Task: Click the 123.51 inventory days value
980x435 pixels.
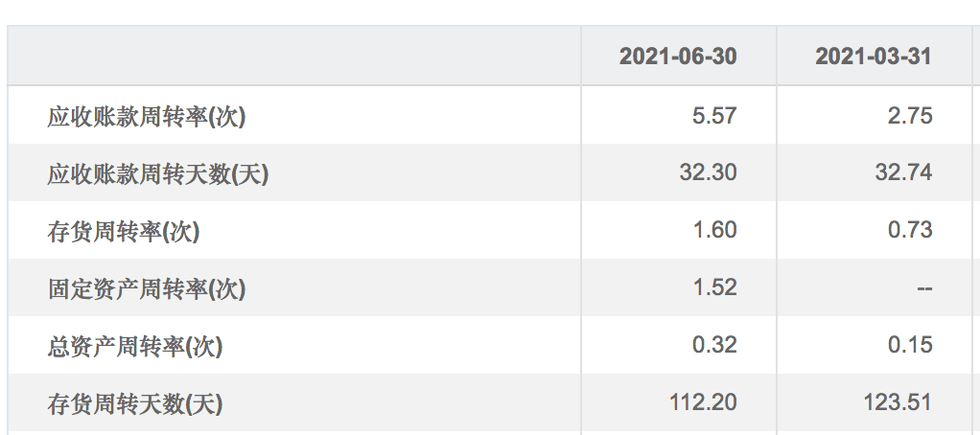Action: pos(898,402)
